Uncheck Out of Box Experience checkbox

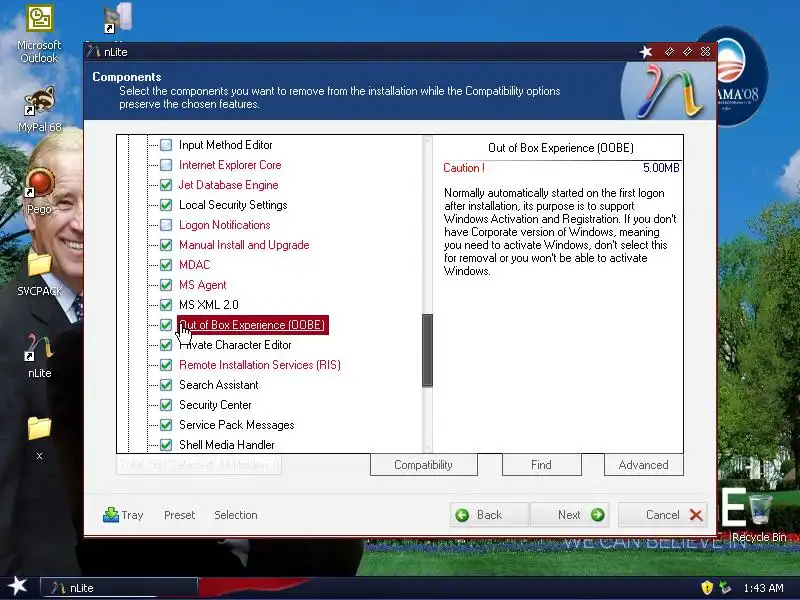click(166, 325)
